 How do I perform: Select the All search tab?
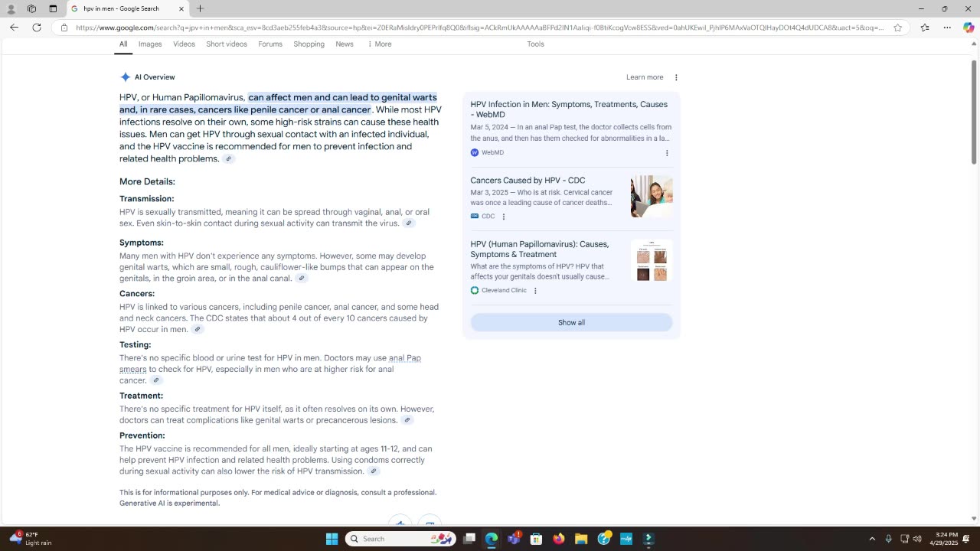[x=123, y=44]
